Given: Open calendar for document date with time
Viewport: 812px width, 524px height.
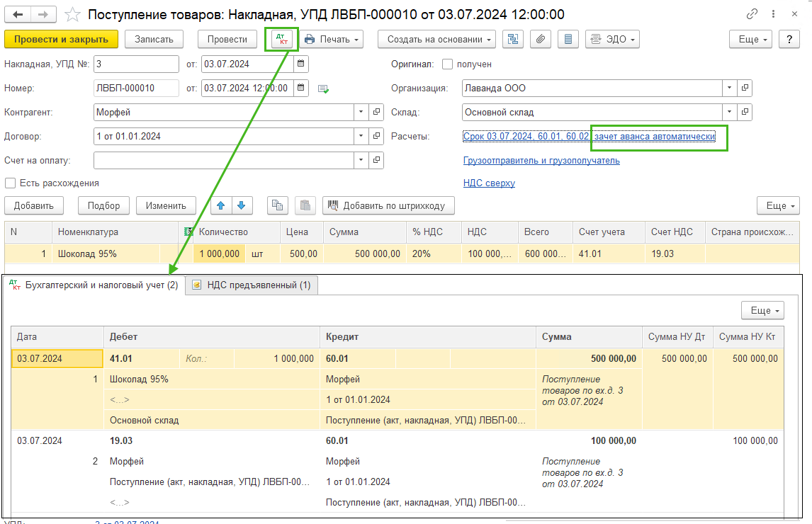Looking at the screenshot, I should pyautogui.click(x=301, y=88).
